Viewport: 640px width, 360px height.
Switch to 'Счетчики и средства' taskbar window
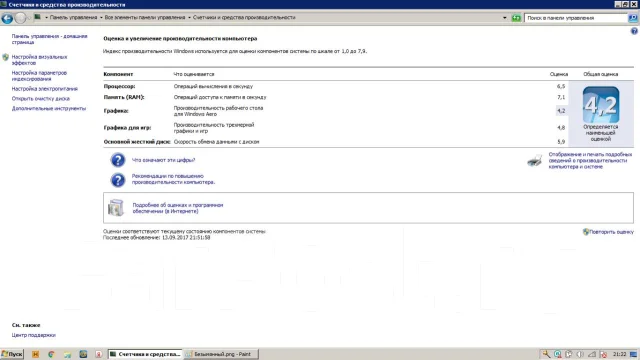pos(145,354)
